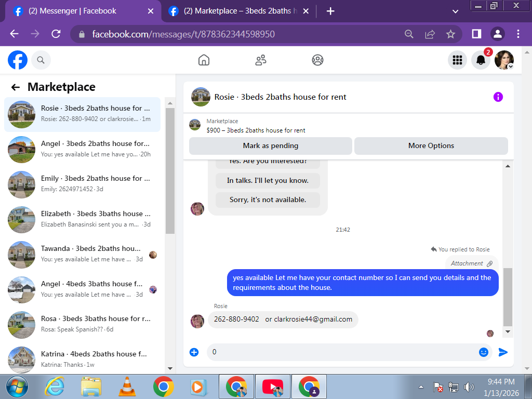The width and height of the screenshot is (532, 399).
Task: Click the chat area scroll down arrow
Action: (x=508, y=332)
